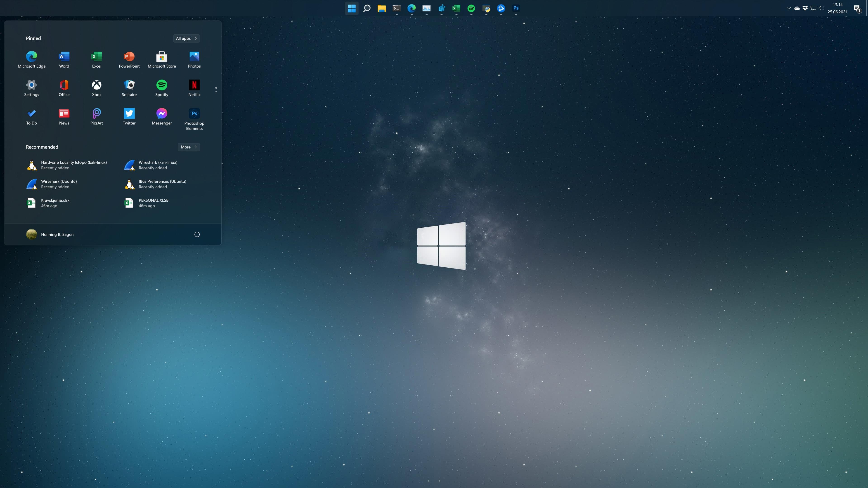Open the Photos pinned app
868x488 pixels.
click(x=194, y=60)
